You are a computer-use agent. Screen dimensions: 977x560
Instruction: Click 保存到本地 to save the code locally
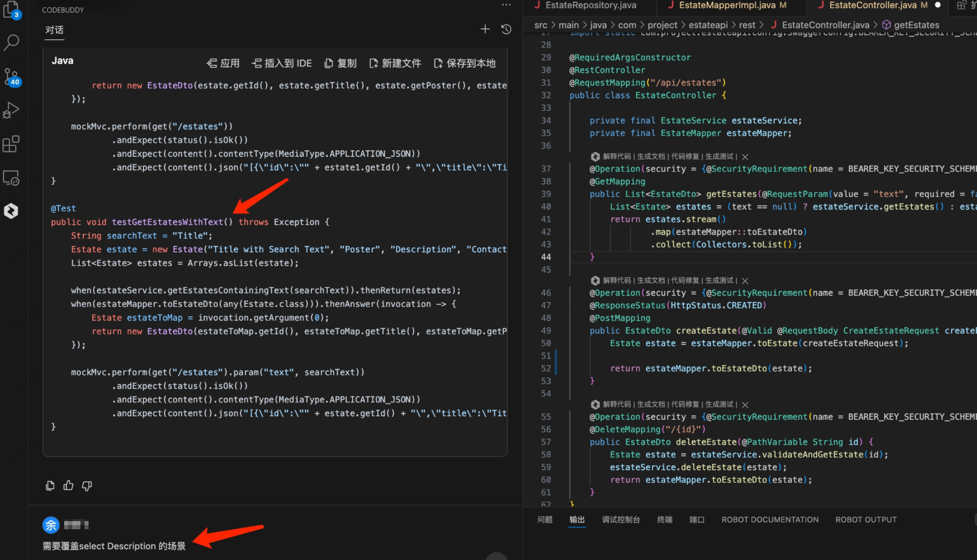[x=465, y=64]
